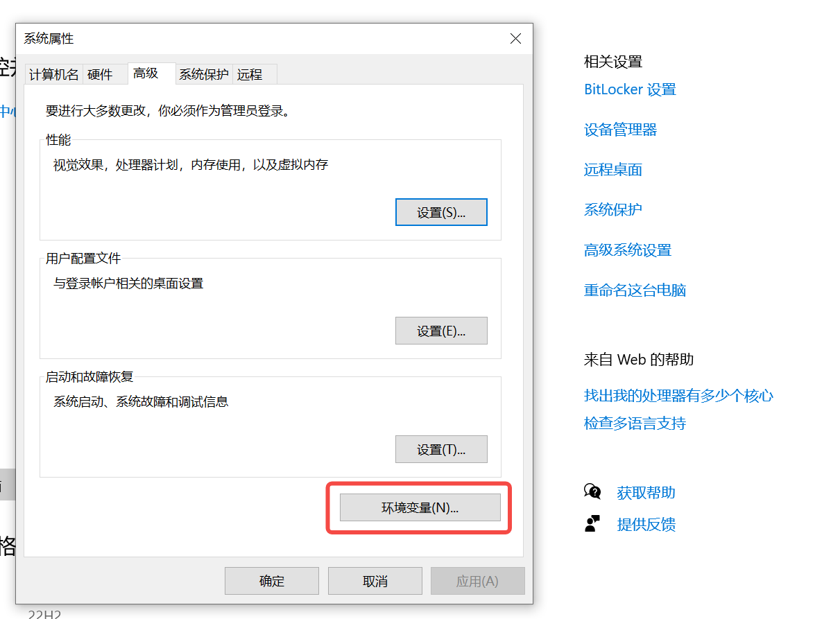Image resolution: width=840 pixels, height=619 pixels.
Task: Click 重命名这台电脑
Action: (x=635, y=290)
